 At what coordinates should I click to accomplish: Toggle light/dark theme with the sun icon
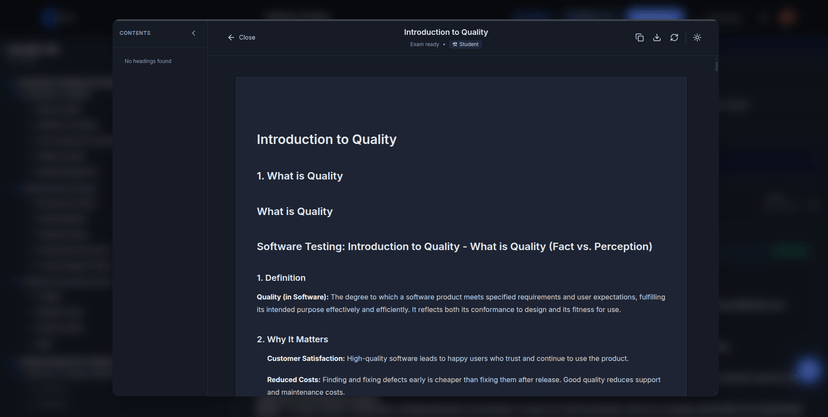point(697,37)
